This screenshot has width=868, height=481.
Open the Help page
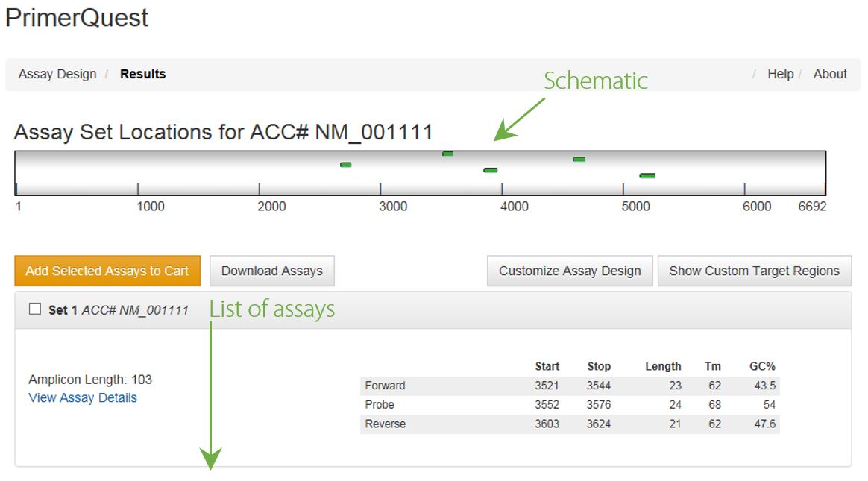click(x=780, y=74)
